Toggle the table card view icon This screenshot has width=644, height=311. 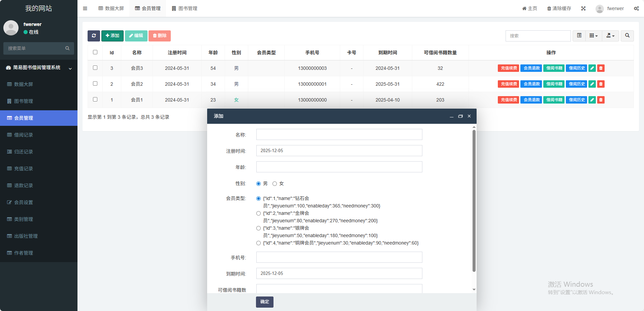click(x=579, y=36)
